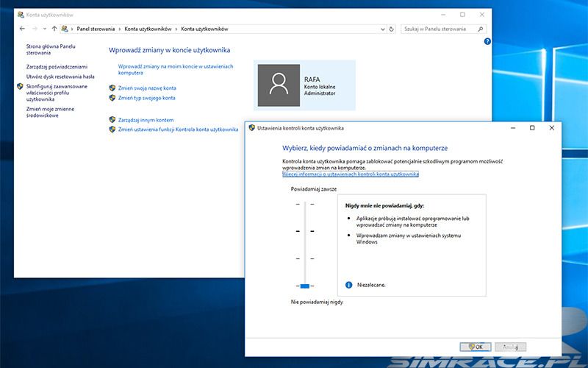Open 'Zarządzaj poświadczeniami' in sidebar

click(57, 66)
